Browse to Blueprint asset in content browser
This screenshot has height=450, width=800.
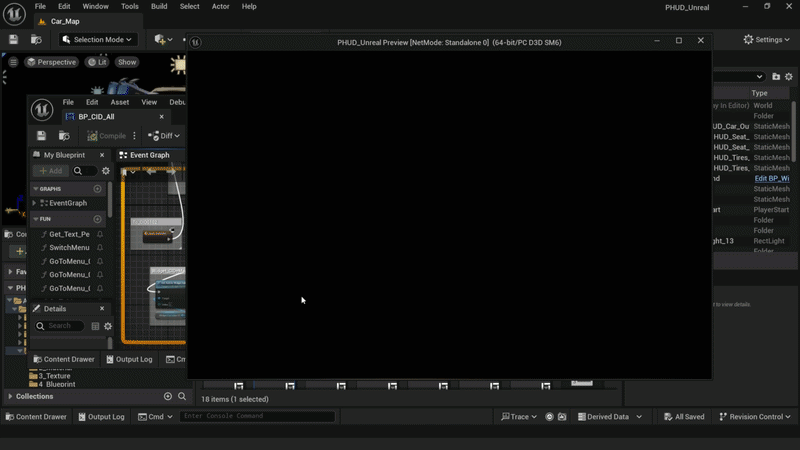tap(64, 136)
